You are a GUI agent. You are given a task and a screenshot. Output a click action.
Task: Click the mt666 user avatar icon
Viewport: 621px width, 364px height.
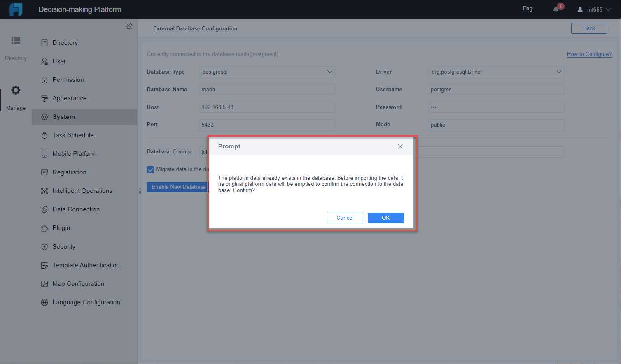click(580, 9)
